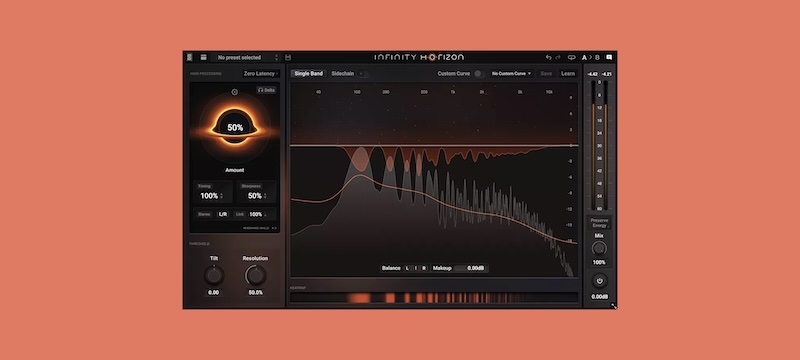The image size is (800, 360).
Task: Undo the last change
Action: [548, 58]
